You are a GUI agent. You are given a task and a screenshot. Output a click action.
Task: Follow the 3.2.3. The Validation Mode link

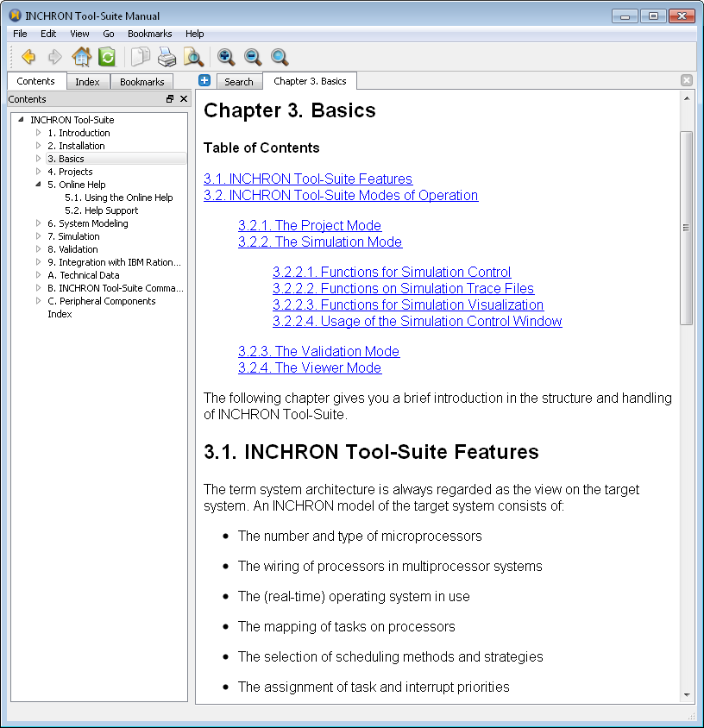point(318,351)
